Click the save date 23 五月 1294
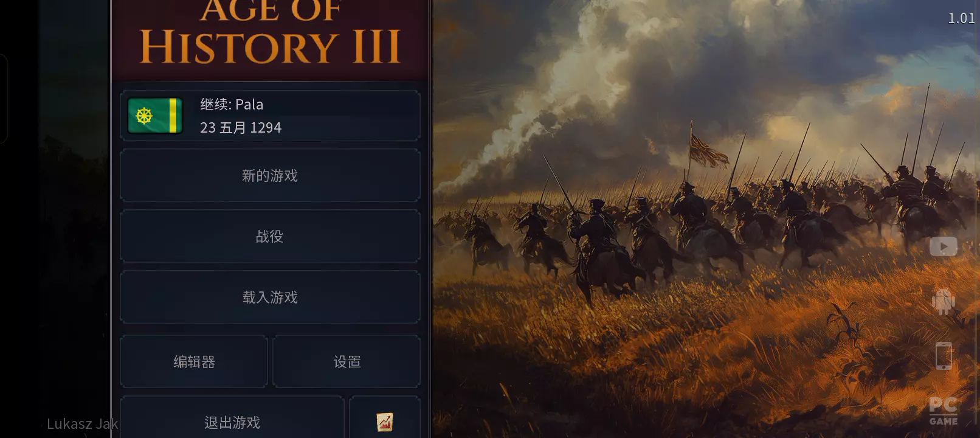 pos(241,128)
